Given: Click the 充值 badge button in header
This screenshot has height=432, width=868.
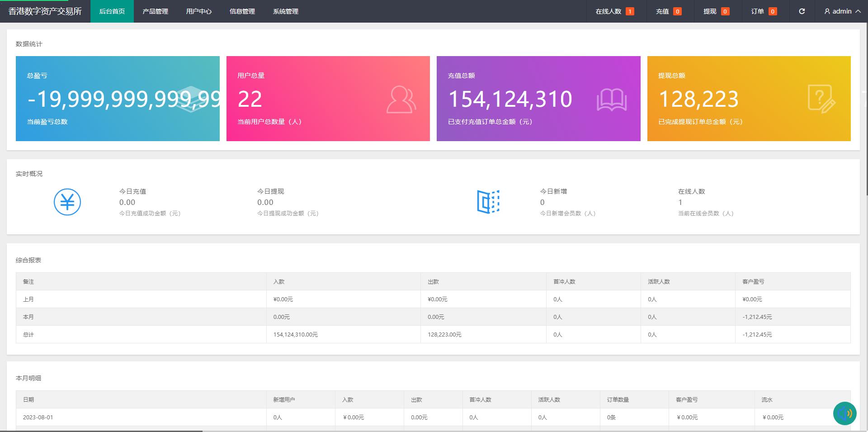Looking at the screenshot, I should click(668, 11).
